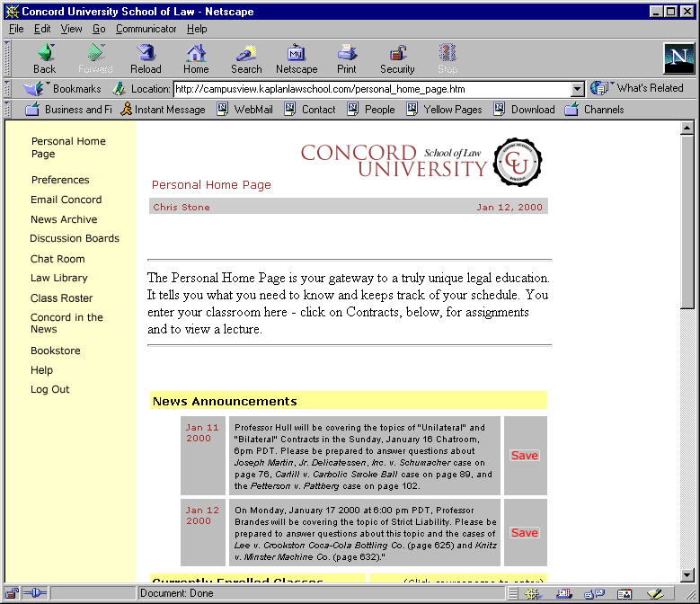Open My Netscape toolbar icon
Screen dimensions: 700x604
297,58
